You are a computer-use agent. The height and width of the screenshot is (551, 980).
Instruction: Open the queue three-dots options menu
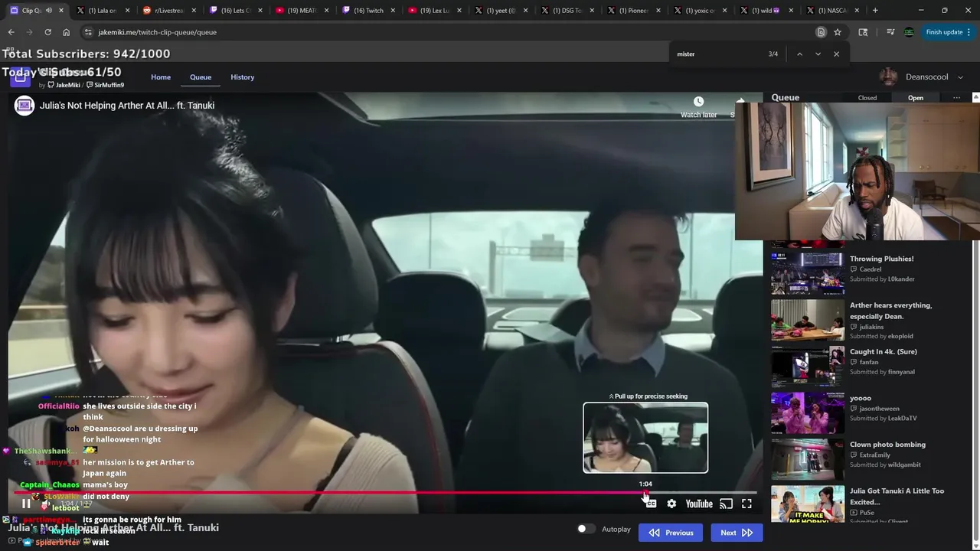click(x=956, y=98)
